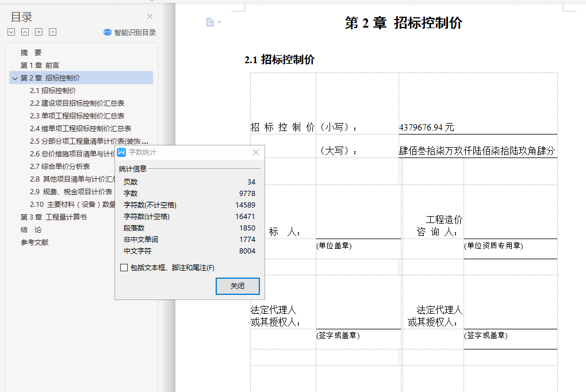Jump to 2.4 措单项工程招标控制价汇总表
Image resolution: width=586 pixels, height=392 pixels.
(81, 129)
